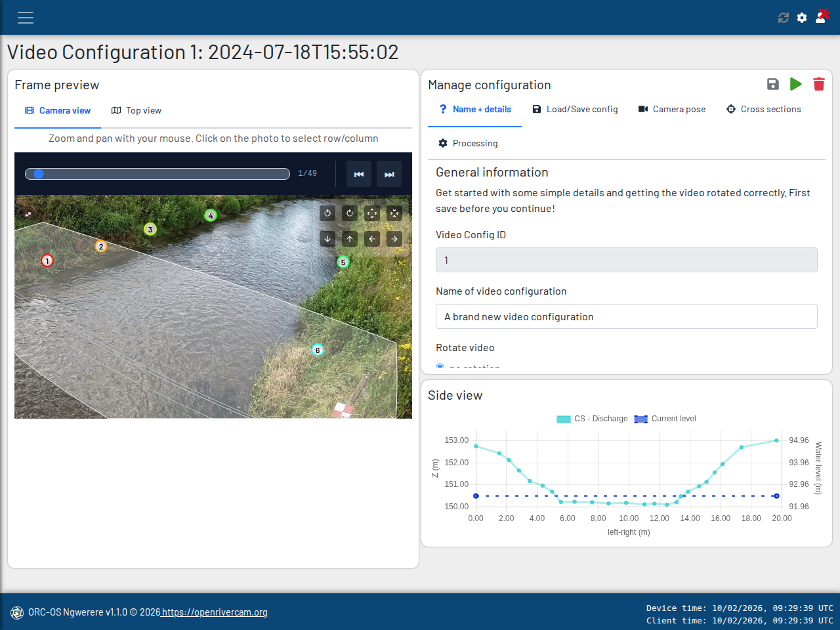Select control point 2 on the frame
Image resolution: width=840 pixels, height=630 pixels.
coord(101,247)
